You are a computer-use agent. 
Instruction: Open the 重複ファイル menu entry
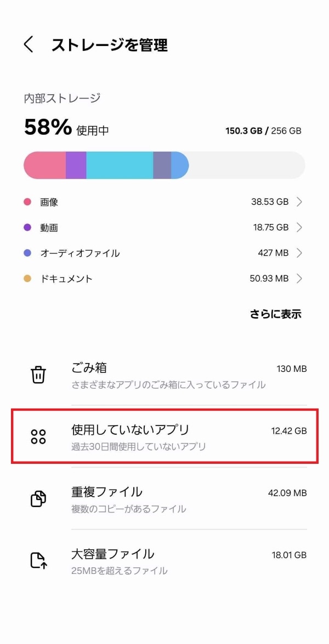[164, 499]
